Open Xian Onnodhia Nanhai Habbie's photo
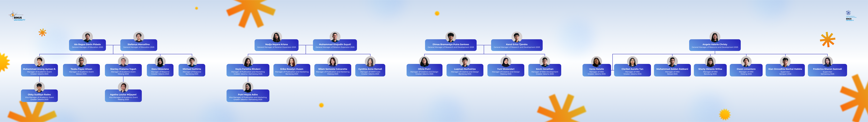The height and width of the screenshot is (122, 868). point(785,62)
